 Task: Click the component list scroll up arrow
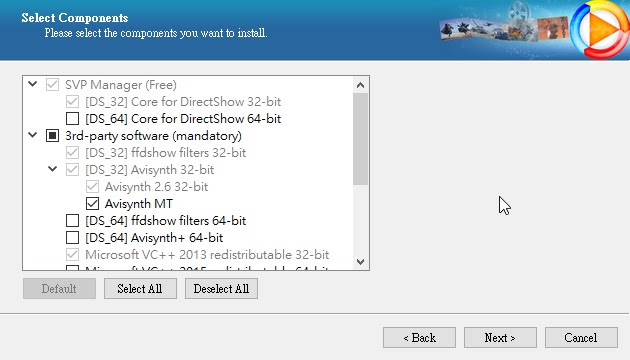click(360, 85)
